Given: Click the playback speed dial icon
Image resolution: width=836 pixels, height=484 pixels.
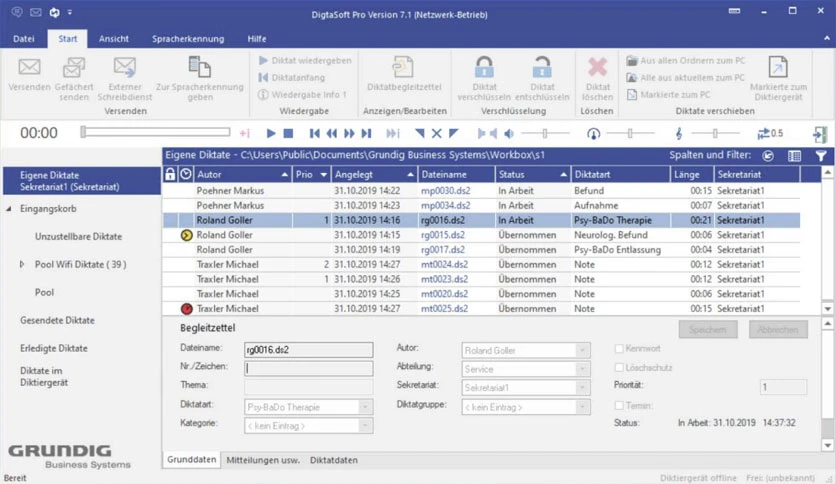Looking at the screenshot, I should point(593,134).
